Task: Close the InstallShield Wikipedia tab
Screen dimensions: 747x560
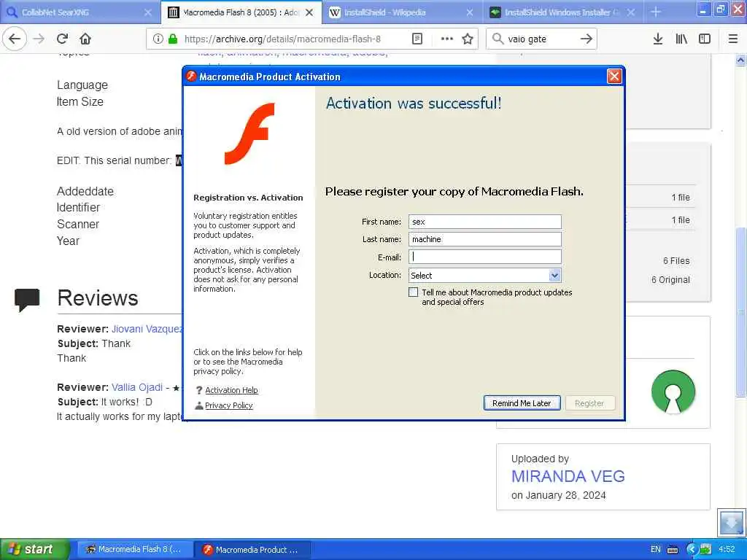Action: (470, 12)
